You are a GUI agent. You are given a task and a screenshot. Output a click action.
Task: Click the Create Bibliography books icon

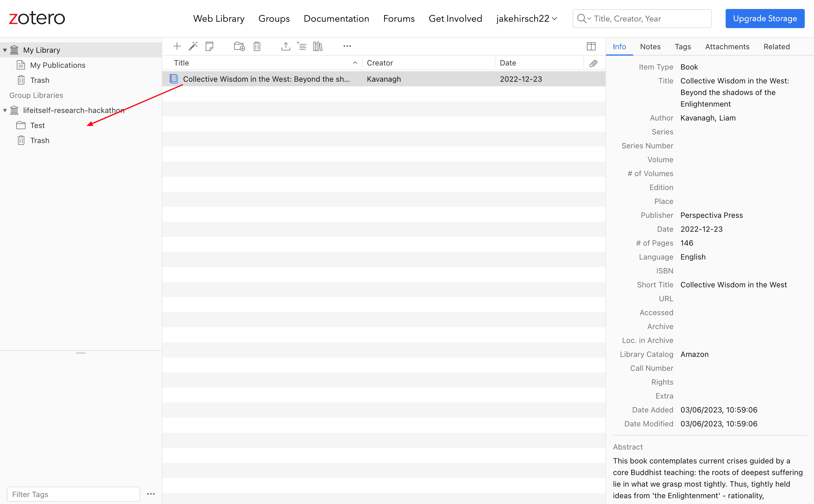(x=318, y=46)
